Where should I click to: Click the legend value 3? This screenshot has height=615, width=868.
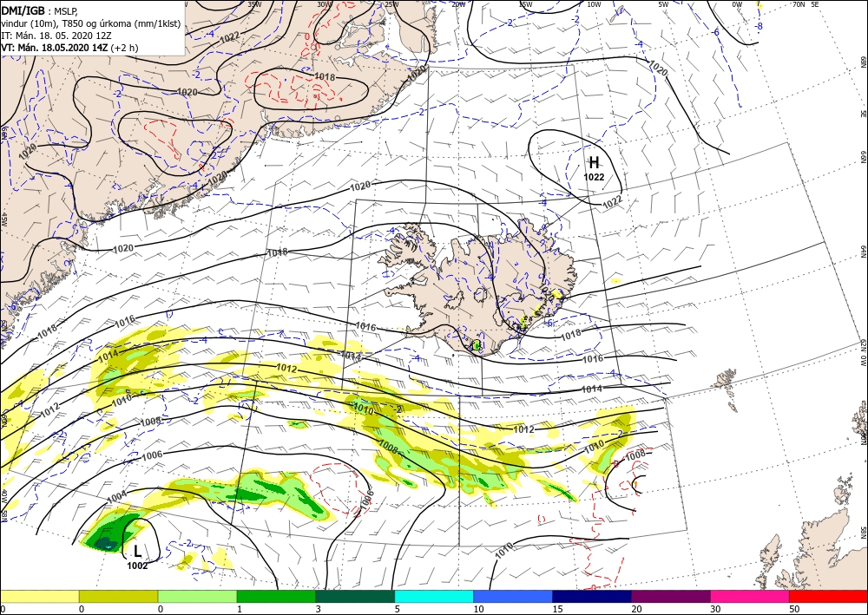[x=318, y=610]
